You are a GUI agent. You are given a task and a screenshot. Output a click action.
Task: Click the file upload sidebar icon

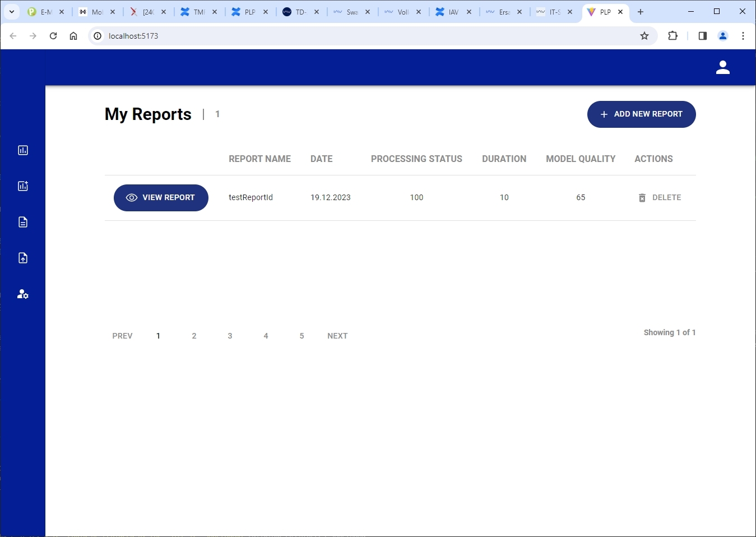[x=23, y=258]
